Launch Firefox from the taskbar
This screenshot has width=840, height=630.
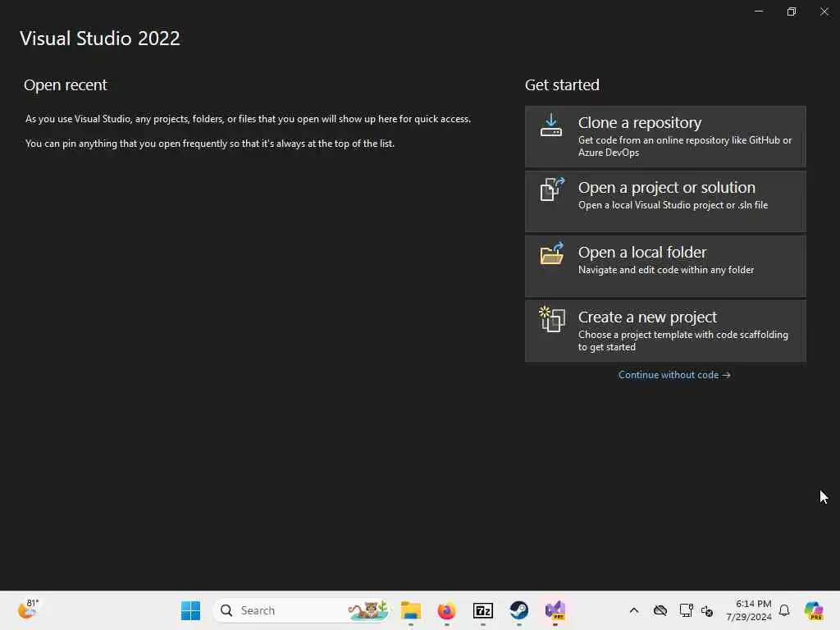click(x=447, y=610)
